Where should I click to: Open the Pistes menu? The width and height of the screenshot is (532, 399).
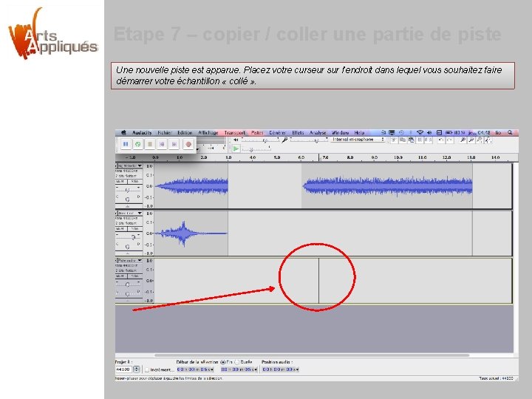pos(257,133)
